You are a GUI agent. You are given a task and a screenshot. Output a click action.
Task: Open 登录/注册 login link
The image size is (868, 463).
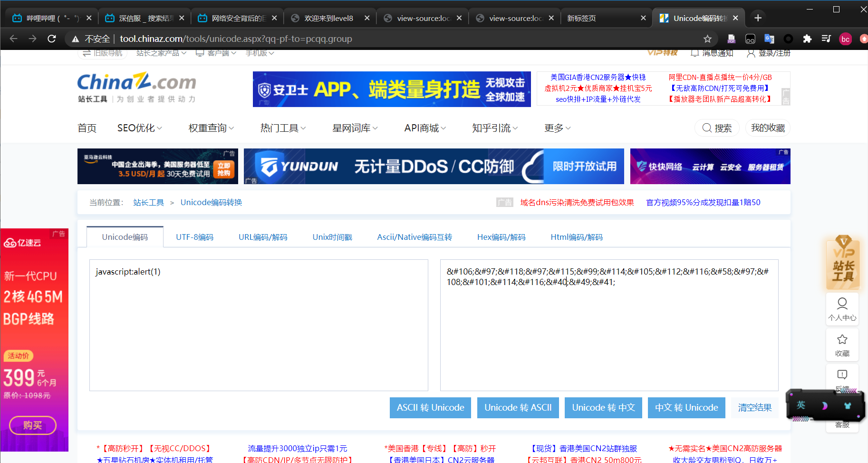(x=769, y=53)
